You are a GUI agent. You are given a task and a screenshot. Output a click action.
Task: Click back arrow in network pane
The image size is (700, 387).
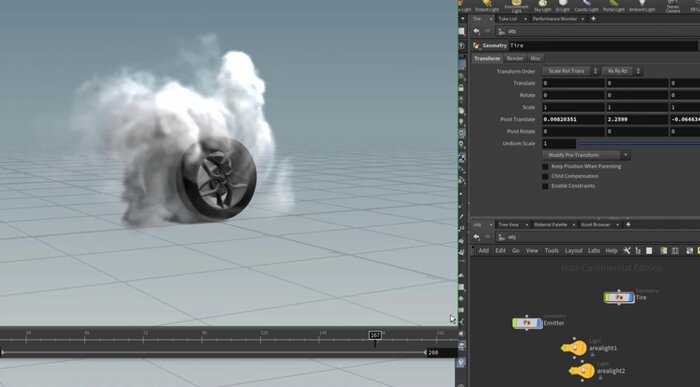point(476,237)
